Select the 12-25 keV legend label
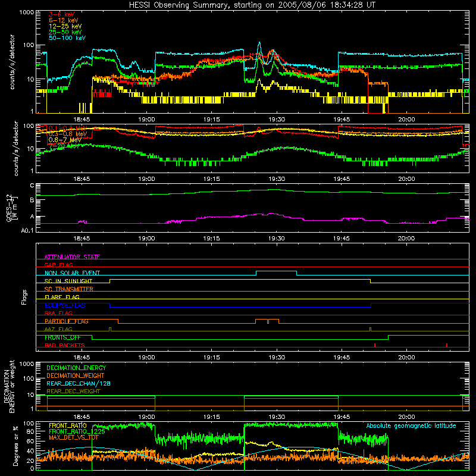The width and height of the screenshot is (476, 476). click(65, 26)
